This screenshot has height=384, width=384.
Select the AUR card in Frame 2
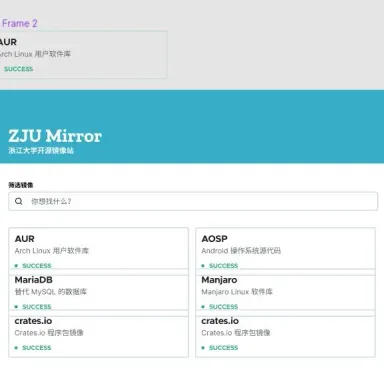point(83,55)
